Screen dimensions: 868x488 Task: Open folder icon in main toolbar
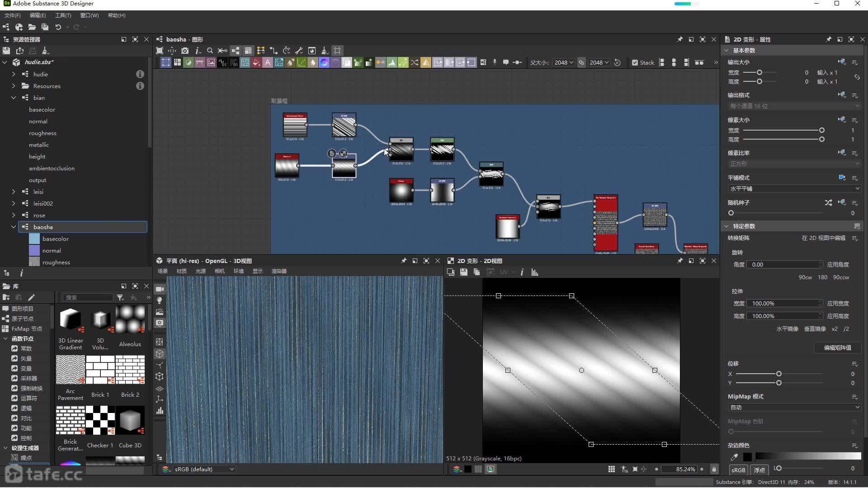[x=32, y=27]
